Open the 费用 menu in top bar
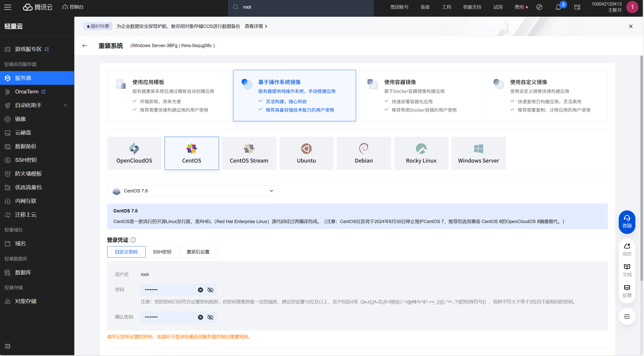644x356 pixels. tap(519, 7)
